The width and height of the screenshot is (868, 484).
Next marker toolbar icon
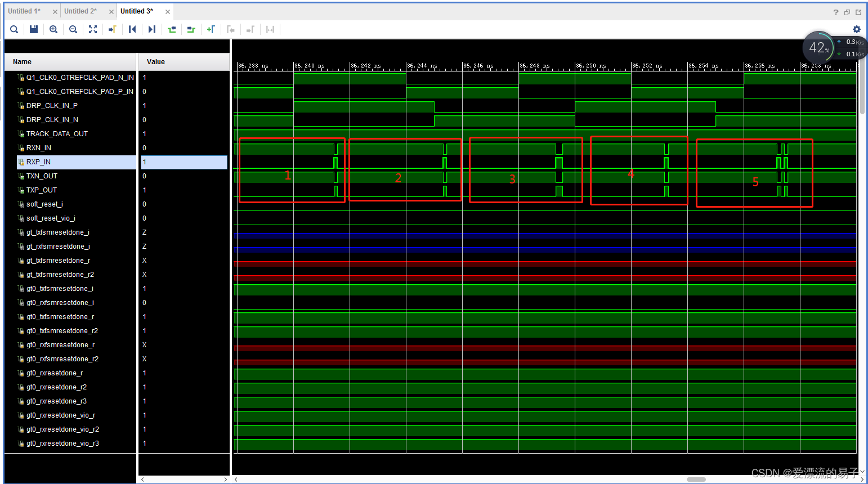coord(250,29)
